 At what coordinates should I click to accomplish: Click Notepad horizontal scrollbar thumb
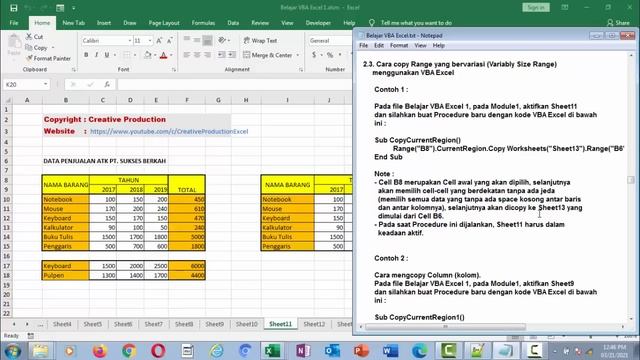click(x=445, y=327)
